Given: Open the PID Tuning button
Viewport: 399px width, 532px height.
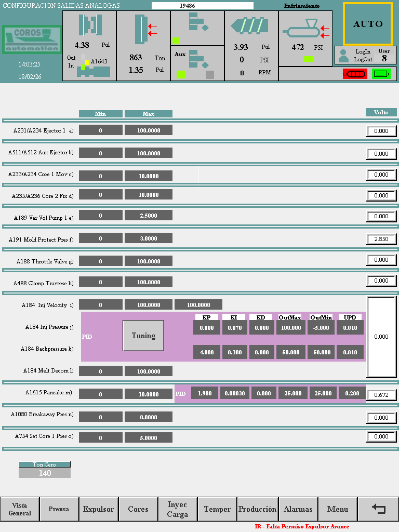Looking at the screenshot, I should (143, 336).
